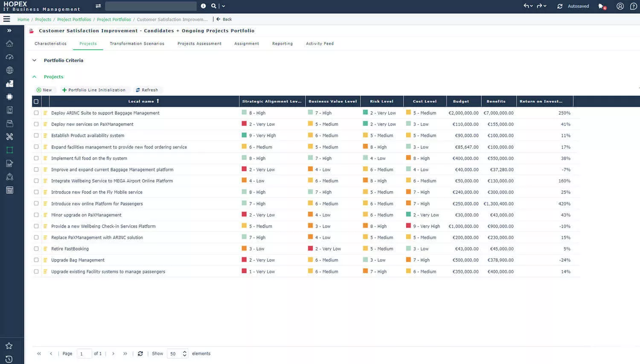Check Upgrade Bag Management row checkbox
The image size is (640, 364).
[x=36, y=260]
